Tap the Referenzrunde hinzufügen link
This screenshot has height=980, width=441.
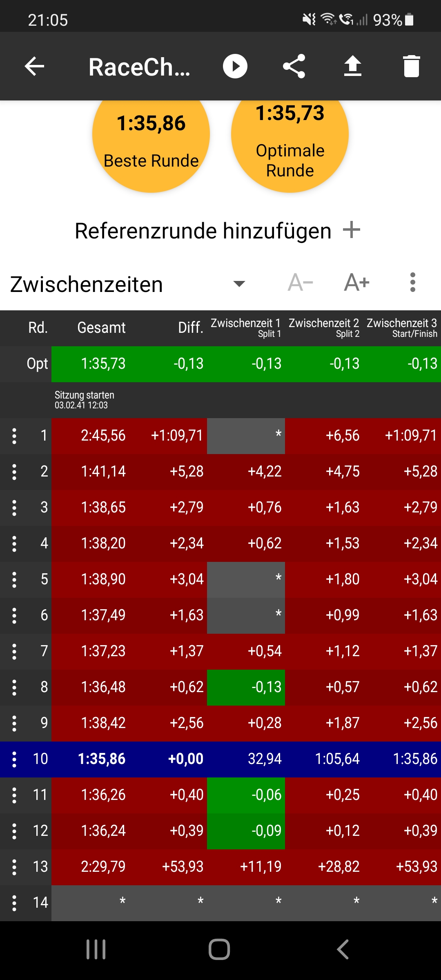click(203, 231)
